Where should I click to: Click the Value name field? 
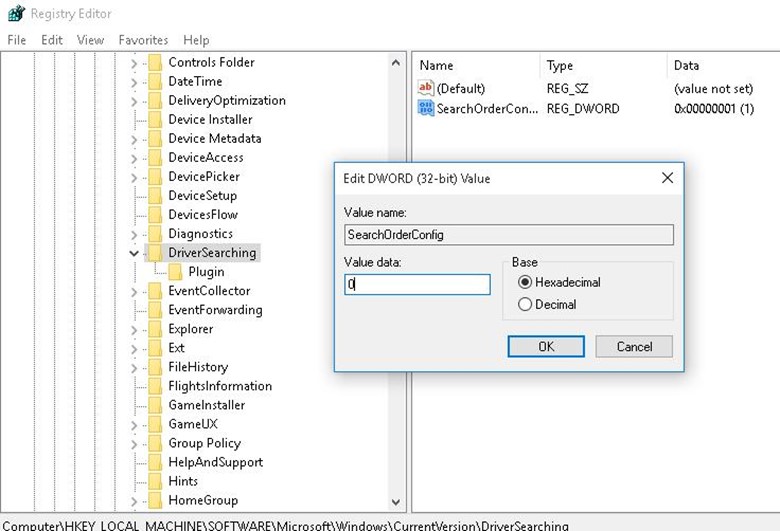pos(508,234)
